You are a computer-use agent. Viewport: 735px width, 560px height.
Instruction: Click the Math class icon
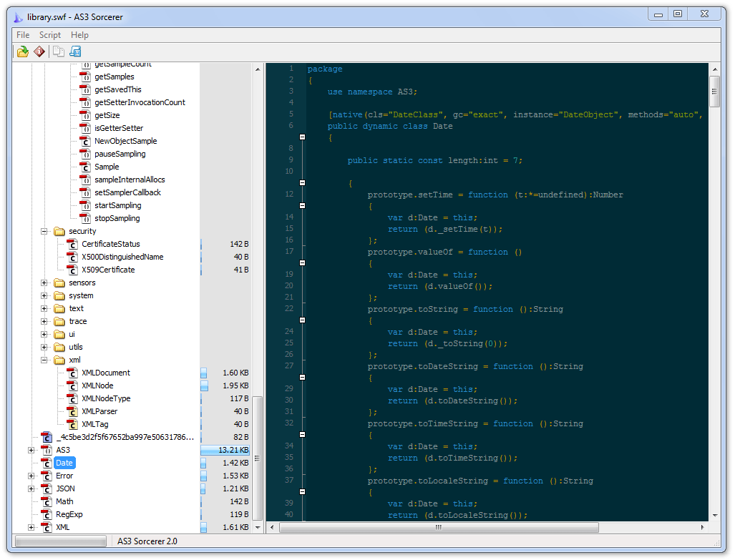[x=47, y=501]
